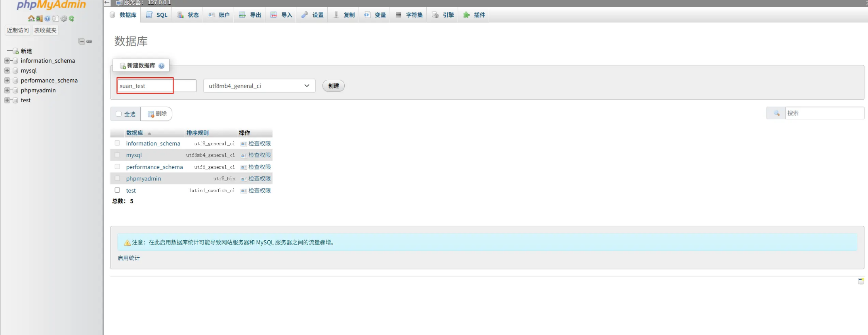Screen dimensions: 868x335
Task: Reload navigation panel with green refresh icon
Action: point(72,19)
